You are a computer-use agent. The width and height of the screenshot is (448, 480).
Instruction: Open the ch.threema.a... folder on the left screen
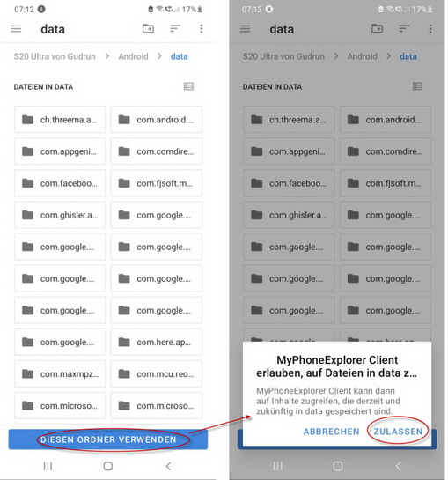point(60,120)
